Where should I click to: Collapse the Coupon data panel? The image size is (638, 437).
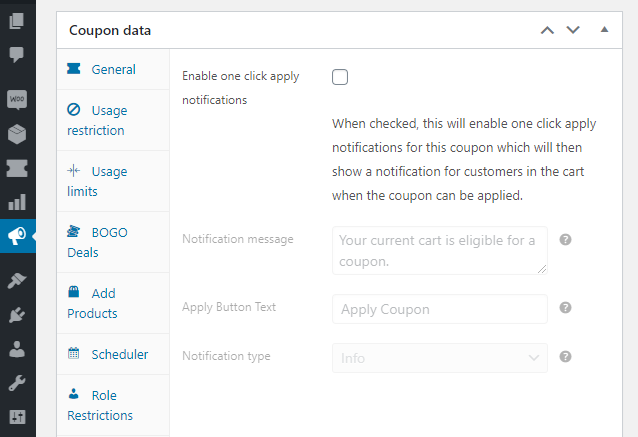click(x=604, y=30)
